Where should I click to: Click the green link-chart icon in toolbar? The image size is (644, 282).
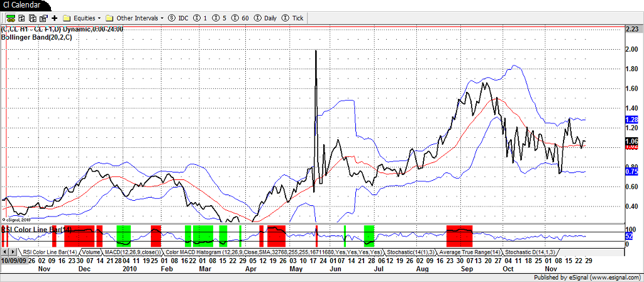click(11, 18)
